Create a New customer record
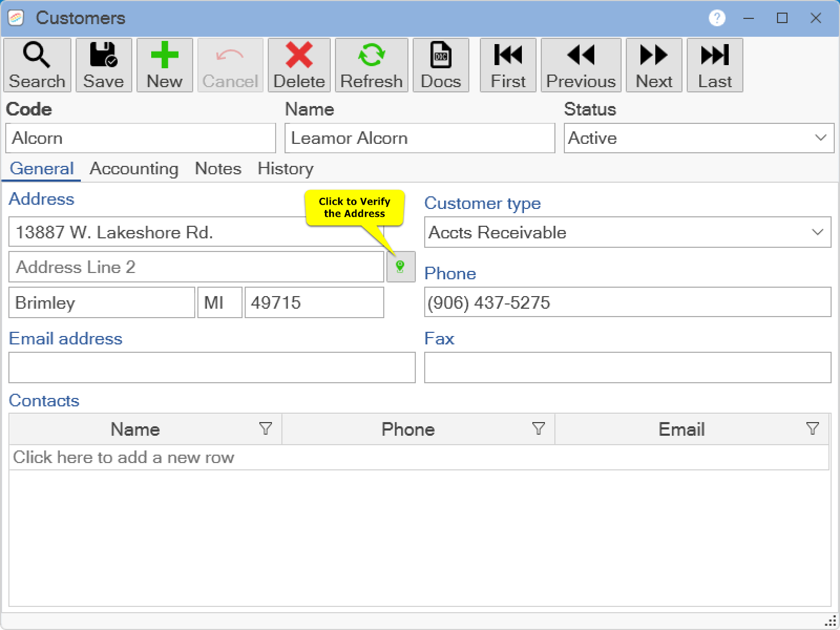Viewport: 840px width, 630px height. pyautogui.click(x=164, y=65)
